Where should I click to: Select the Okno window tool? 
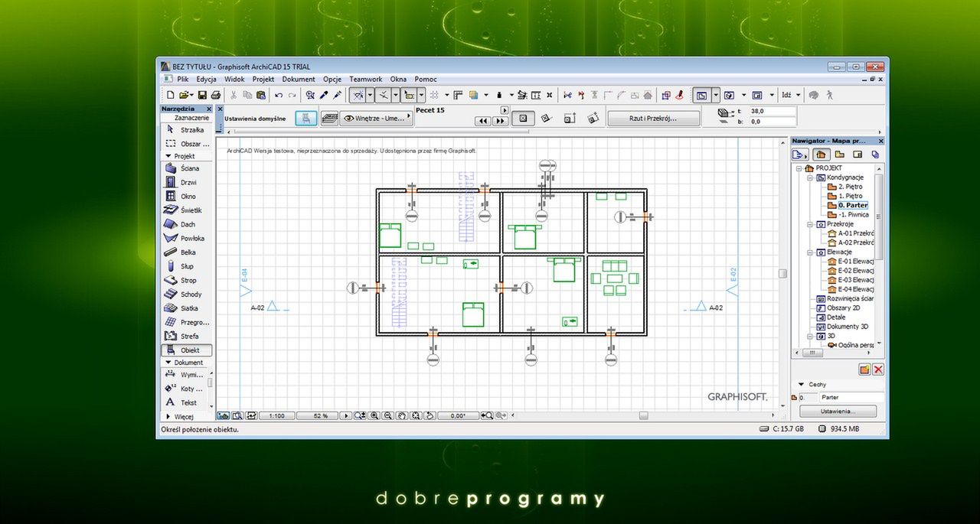187,197
